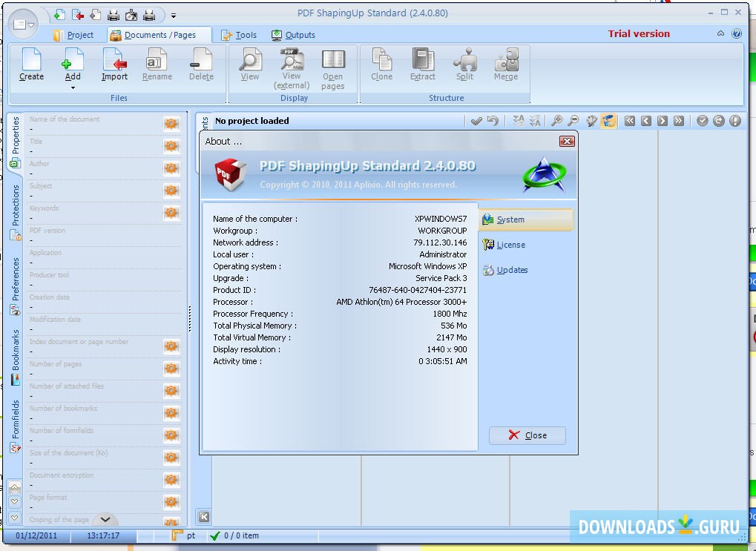The image size is (756, 551).
Task: Expand the quick access toolbar customize arrow
Action: [x=174, y=16]
